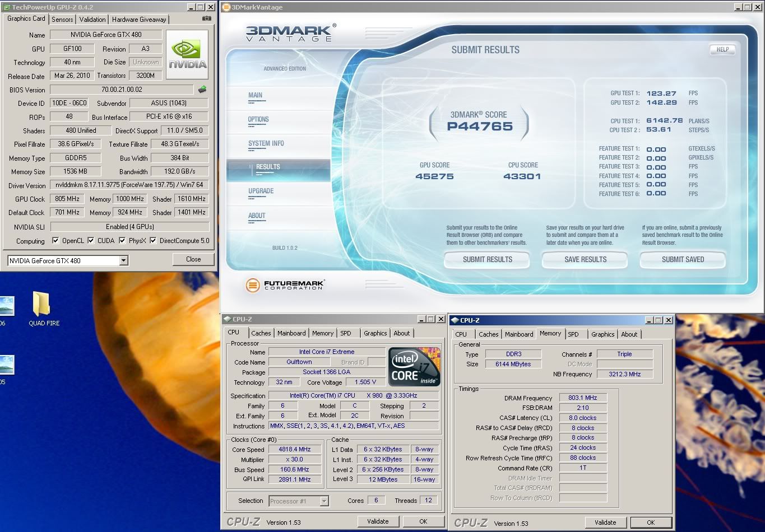Click the GPU TEST 1 value 123.27
This screenshot has height=532, width=765.
[661, 94]
